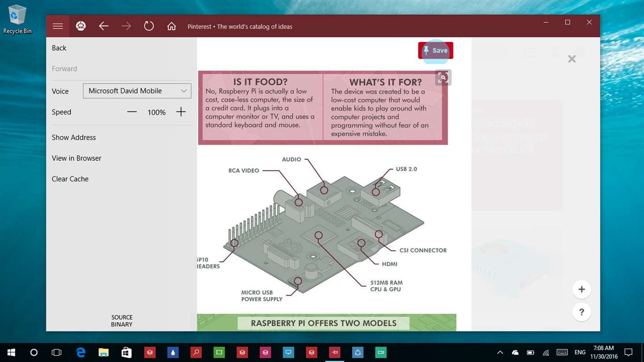Open the green square taskbar app

219,353
